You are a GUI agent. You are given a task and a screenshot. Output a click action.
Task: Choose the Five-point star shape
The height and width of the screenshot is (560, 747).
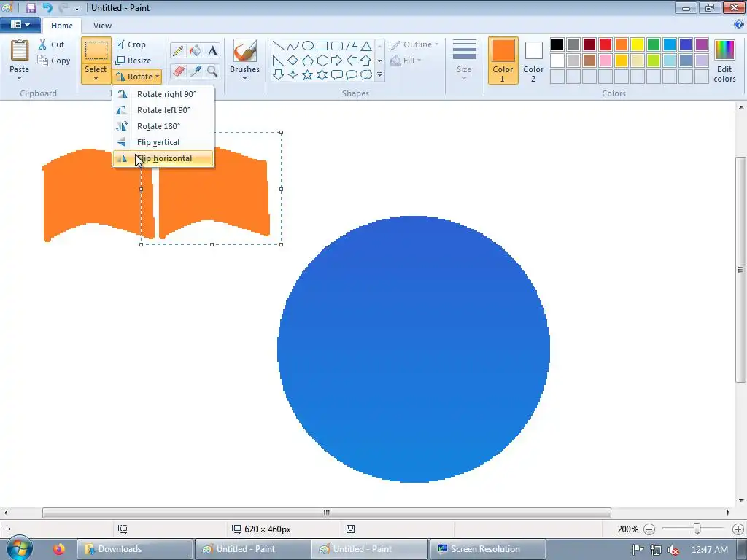point(308,75)
